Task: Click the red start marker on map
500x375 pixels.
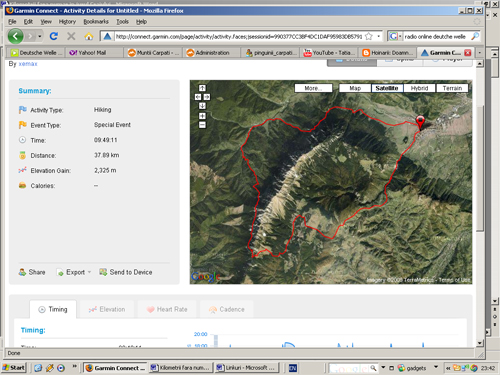Action: click(420, 122)
